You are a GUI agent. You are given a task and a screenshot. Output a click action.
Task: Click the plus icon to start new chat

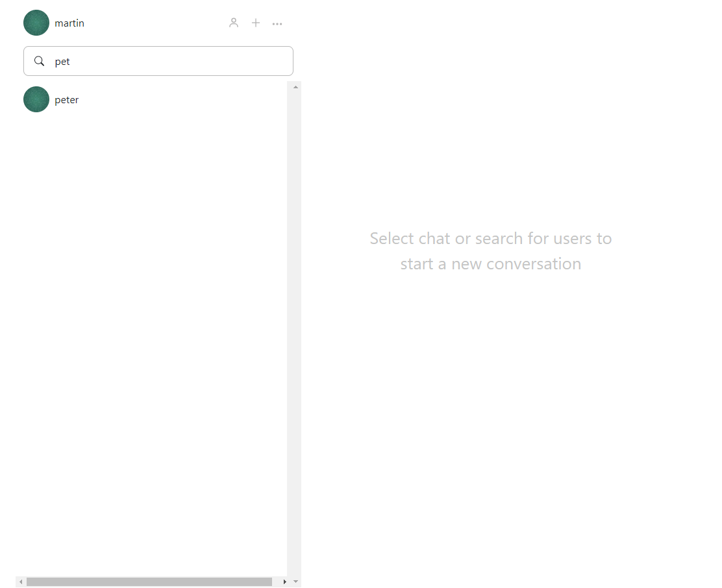point(256,23)
